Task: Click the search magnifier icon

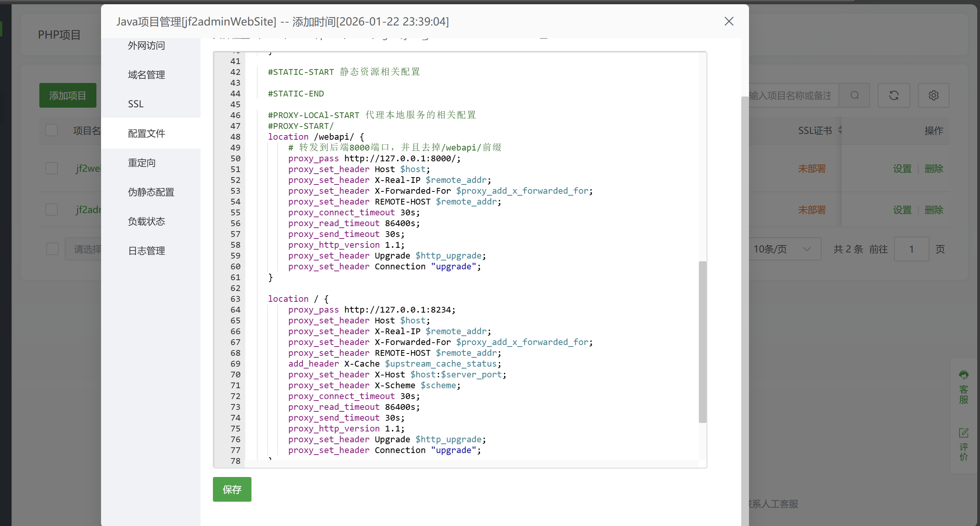Action: point(854,95)
